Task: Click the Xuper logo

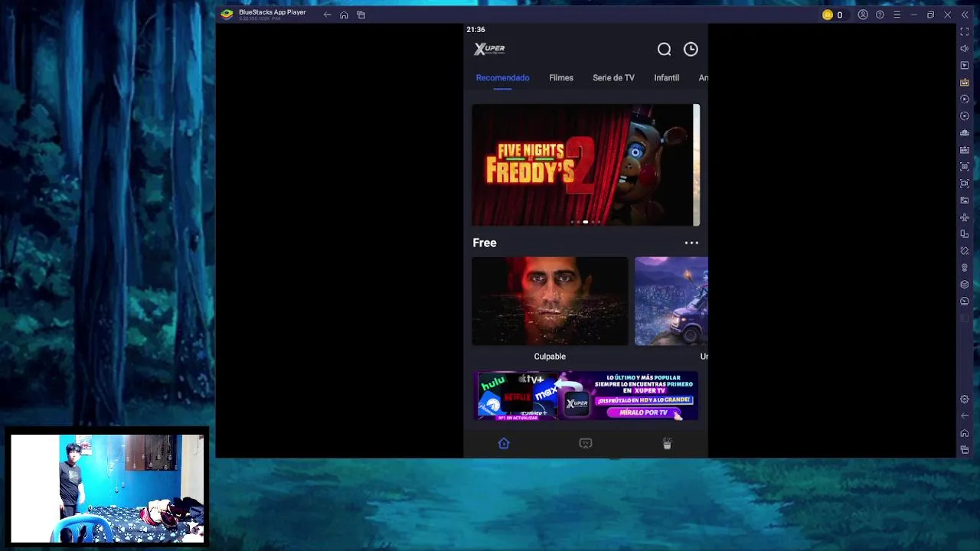Action: (x=489, y=49)
